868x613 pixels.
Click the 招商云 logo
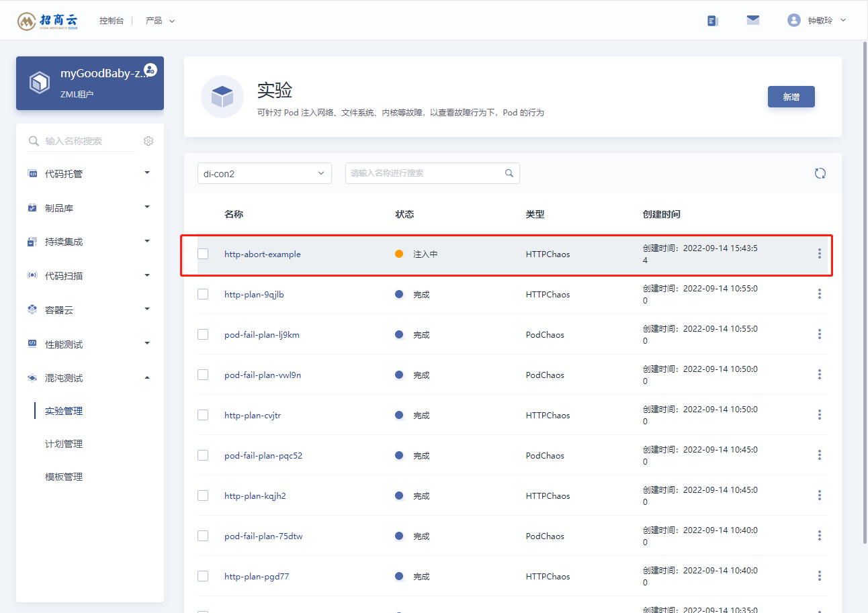[48, 20]
